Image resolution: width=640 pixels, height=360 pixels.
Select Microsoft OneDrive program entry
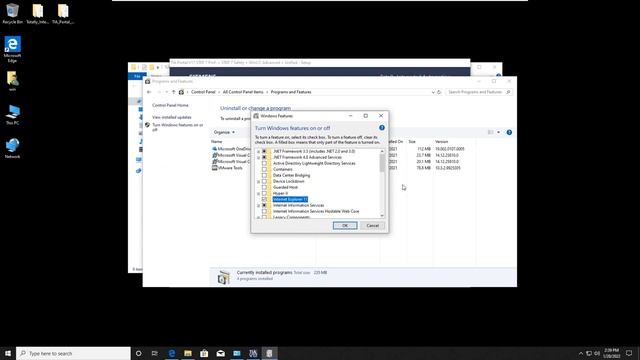pyautogui.click(x=231, y=149)
